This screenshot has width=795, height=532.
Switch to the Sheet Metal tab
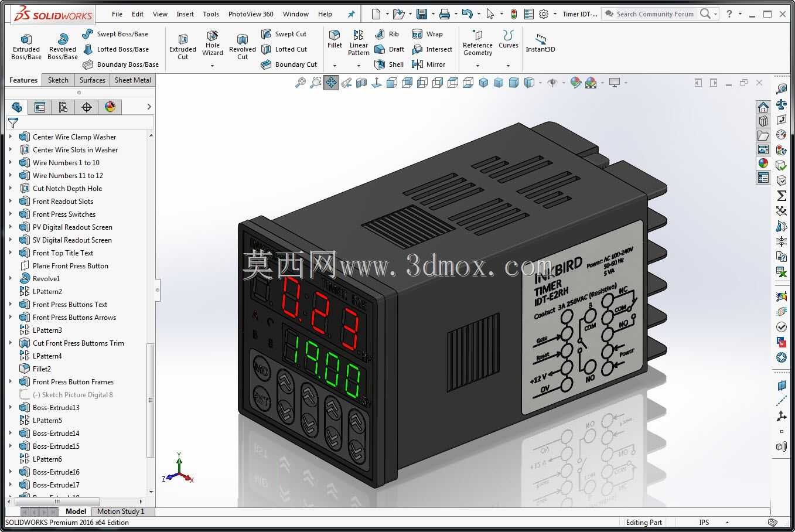pos(133,80)
